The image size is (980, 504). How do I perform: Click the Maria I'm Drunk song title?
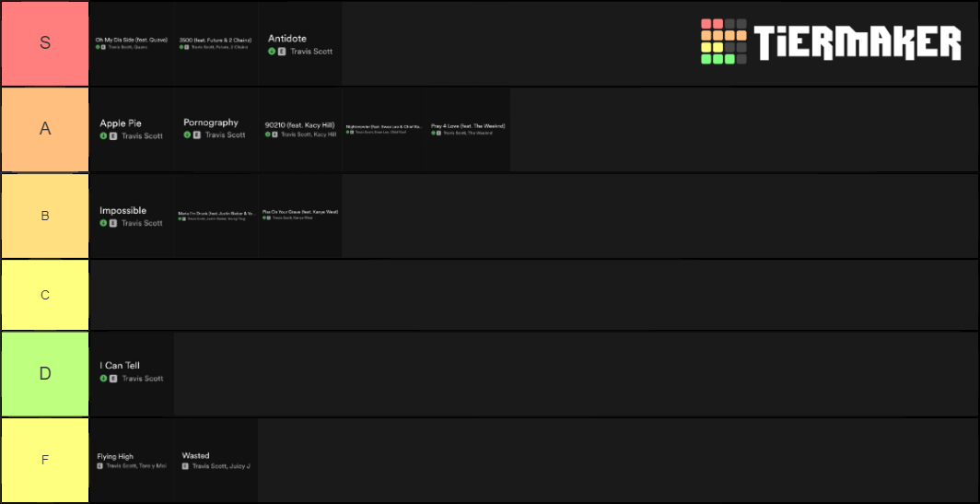216,213
